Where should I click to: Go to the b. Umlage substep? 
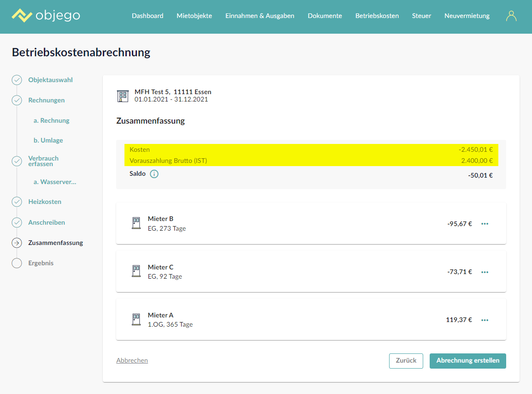click(48, 140)
